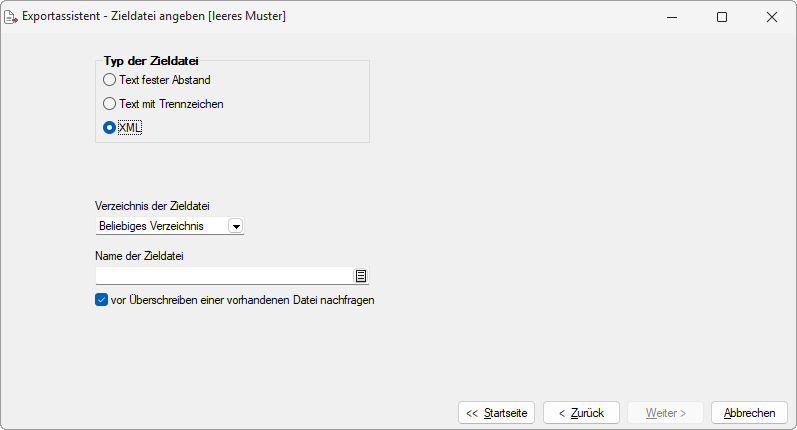Go to the Startseite of the wizard

(497, 413)
